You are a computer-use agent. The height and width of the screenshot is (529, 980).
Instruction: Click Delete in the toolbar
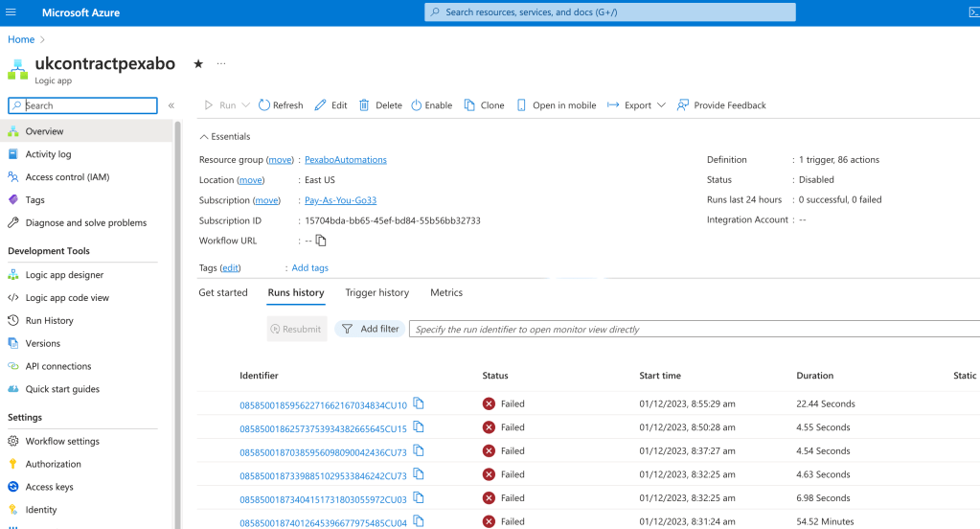380,105
